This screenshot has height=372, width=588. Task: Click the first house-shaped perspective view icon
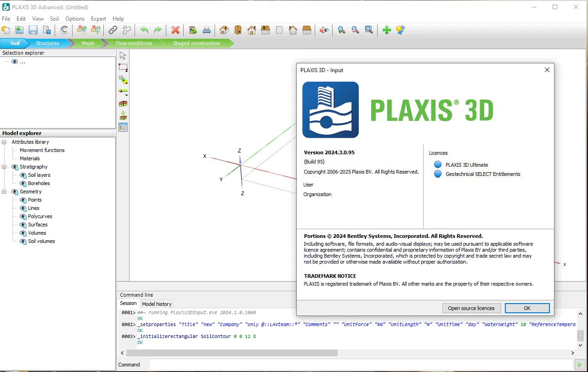tap(224, 30)
